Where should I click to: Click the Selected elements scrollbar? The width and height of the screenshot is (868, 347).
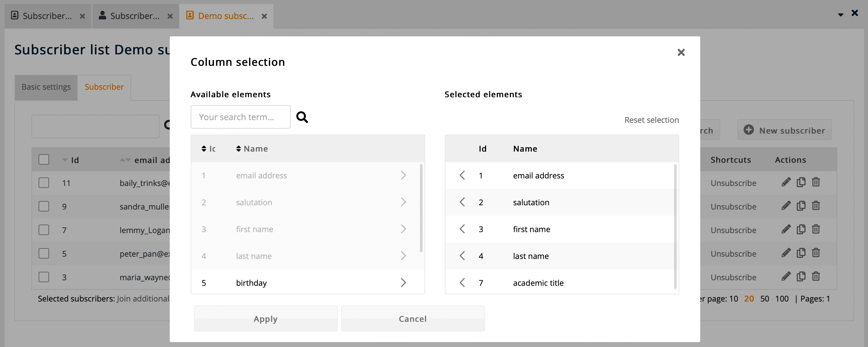pos(675,226)
